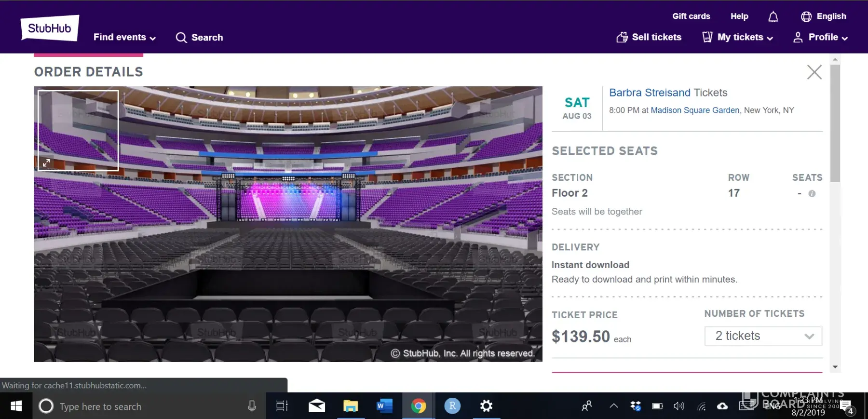The height and width of the screenshot is (419, 868).
Task: Expand the Find events menu
Action: 124,38
